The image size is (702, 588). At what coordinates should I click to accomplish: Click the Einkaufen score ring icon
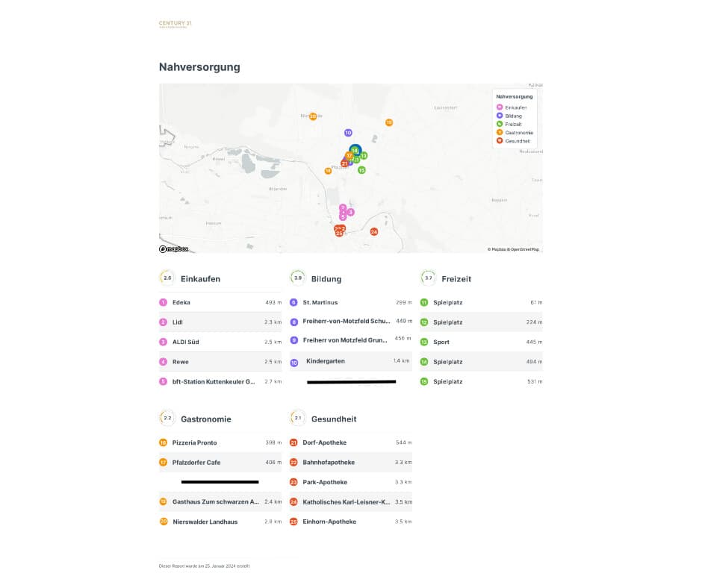point(167,278)
